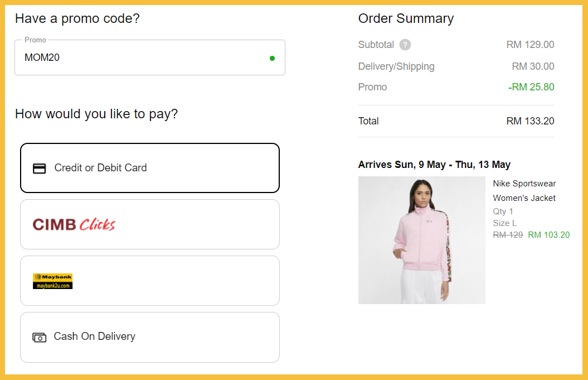Click the Delivery/Shipping label
Viewport: 588px width, 380px height.
[x=396, y=66]
